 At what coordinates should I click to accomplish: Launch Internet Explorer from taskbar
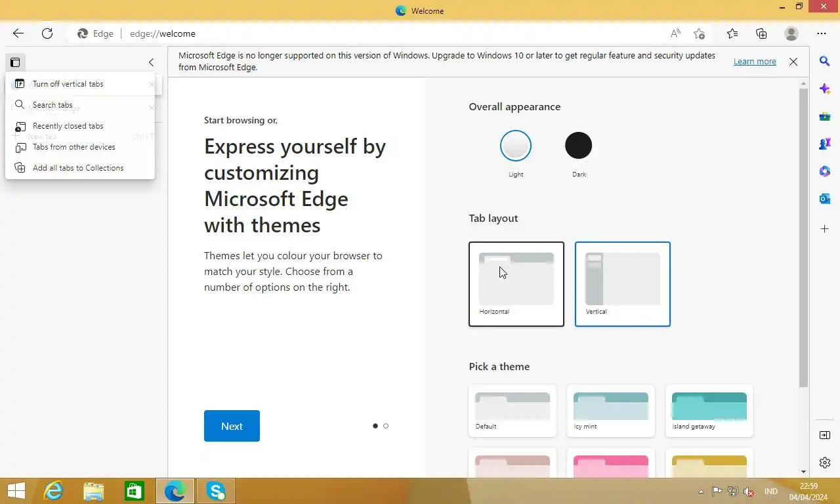pos(53,491)
